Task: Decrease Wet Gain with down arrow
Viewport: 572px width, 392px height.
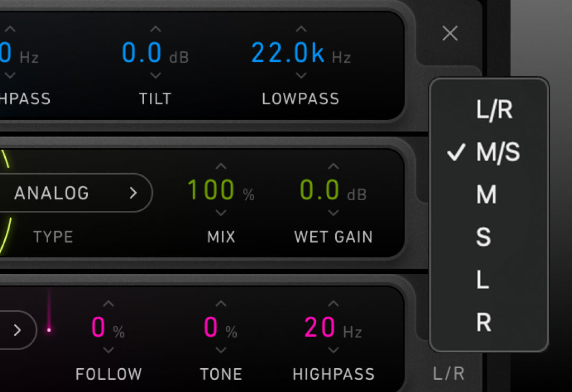Action: point(333,213)
